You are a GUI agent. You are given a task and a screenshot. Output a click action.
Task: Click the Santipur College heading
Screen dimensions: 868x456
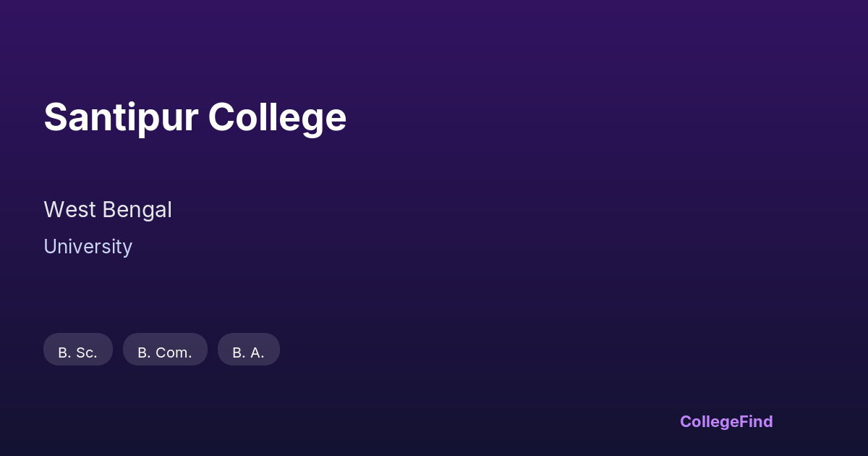point(195,117)
